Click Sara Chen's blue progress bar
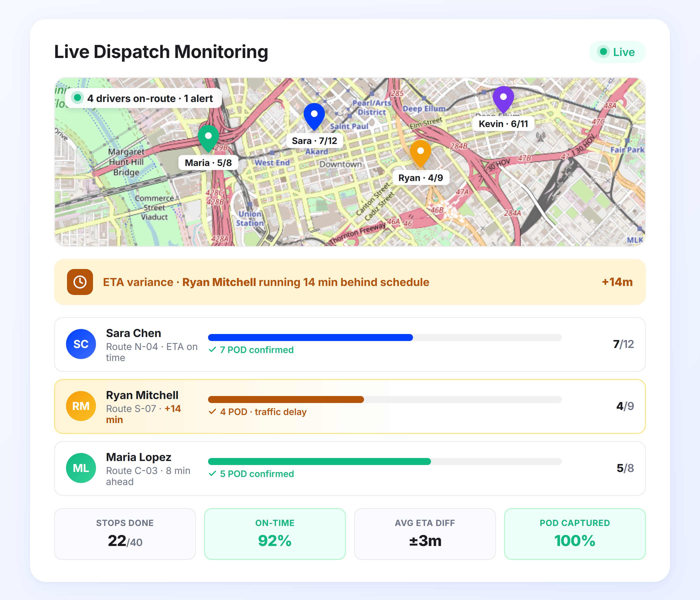The image size is (700, 600). [x=310, y=337]
